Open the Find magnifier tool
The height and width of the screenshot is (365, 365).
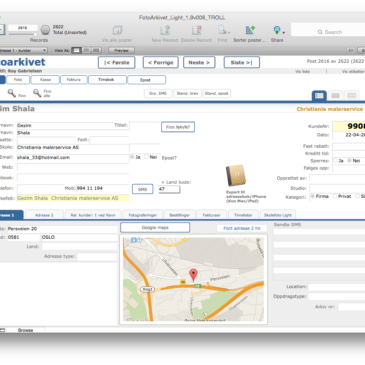click(x=222, y=30)
